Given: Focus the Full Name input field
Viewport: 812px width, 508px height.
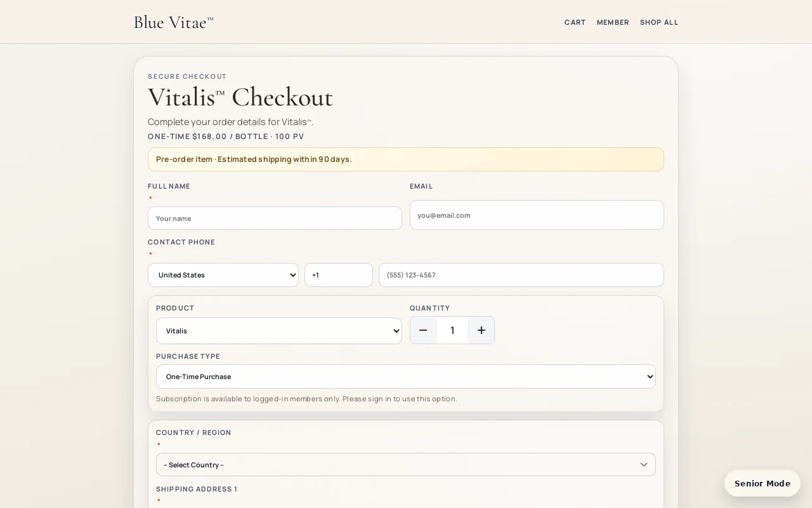Looking at the screenshot, I should coord(275,218).
